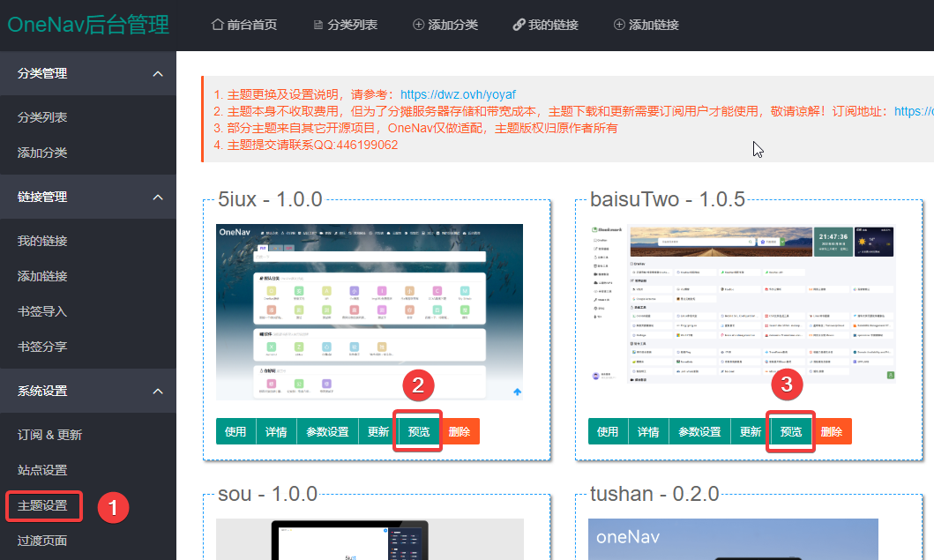Click 更新 button for baisuTwo theme

pyautogui.click(x=751, y=431)
